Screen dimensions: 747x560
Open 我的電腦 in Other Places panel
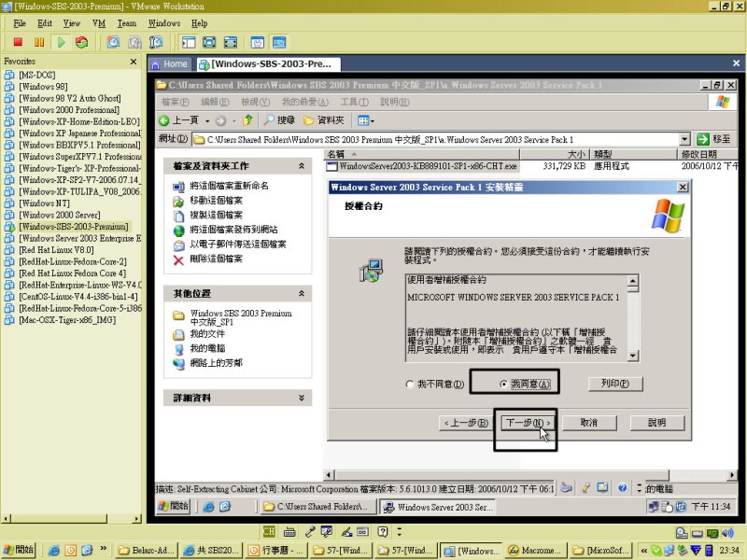click(207, 348)
